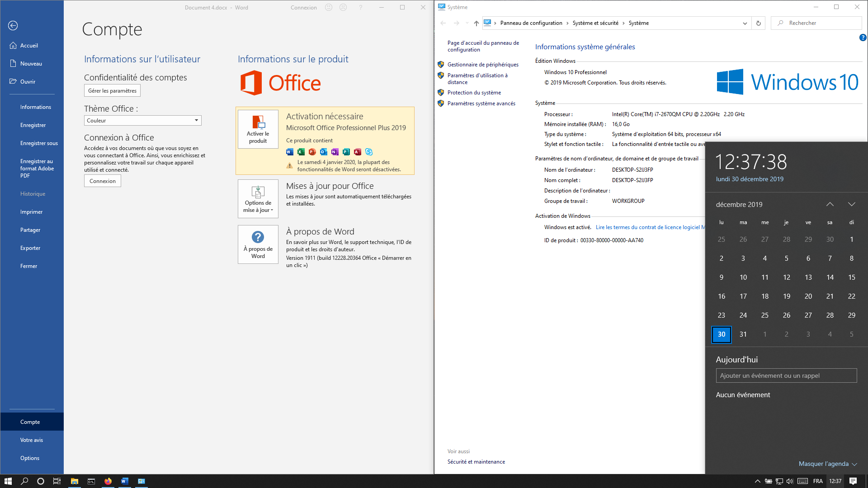Image resolution: width=868 pixels, height=488 pixels.
Task: Show hidden tray icons chevron
Action: (758, 481)
